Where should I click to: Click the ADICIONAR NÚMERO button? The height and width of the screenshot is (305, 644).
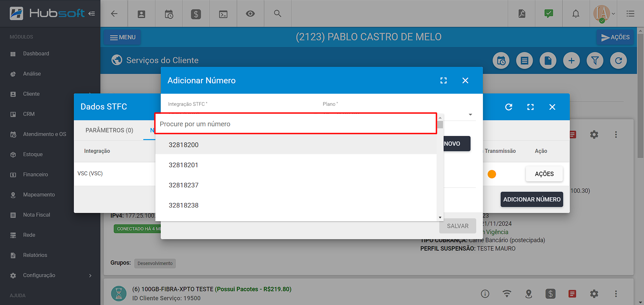point(532,200)
